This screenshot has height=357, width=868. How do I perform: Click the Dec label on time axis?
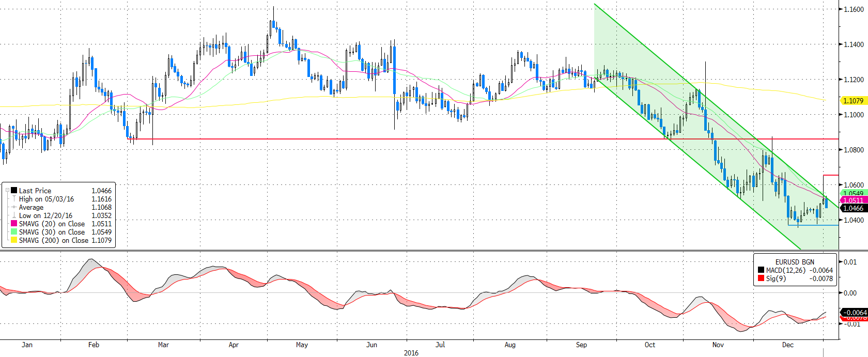[x=787, y=345]
